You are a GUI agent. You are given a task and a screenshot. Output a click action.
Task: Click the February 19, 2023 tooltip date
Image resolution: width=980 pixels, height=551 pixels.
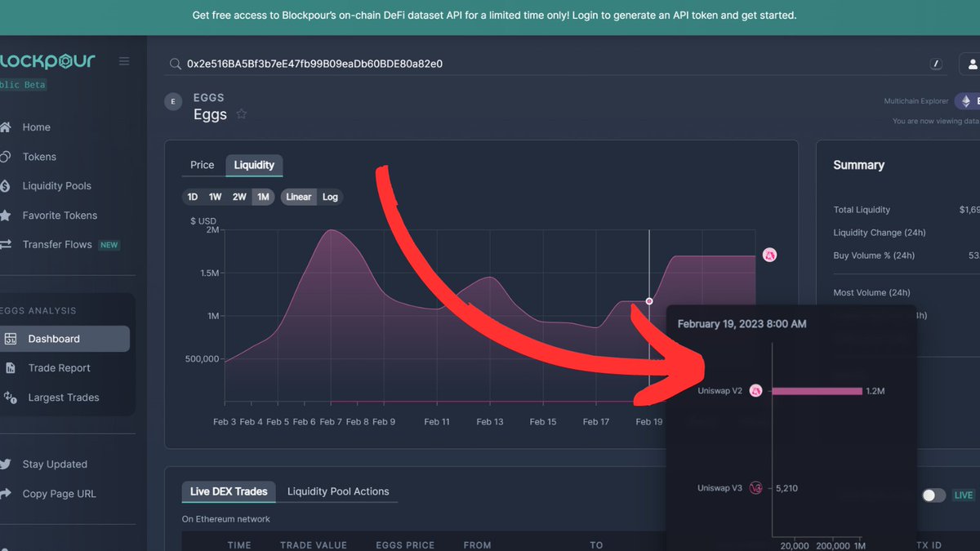[742, 324]
